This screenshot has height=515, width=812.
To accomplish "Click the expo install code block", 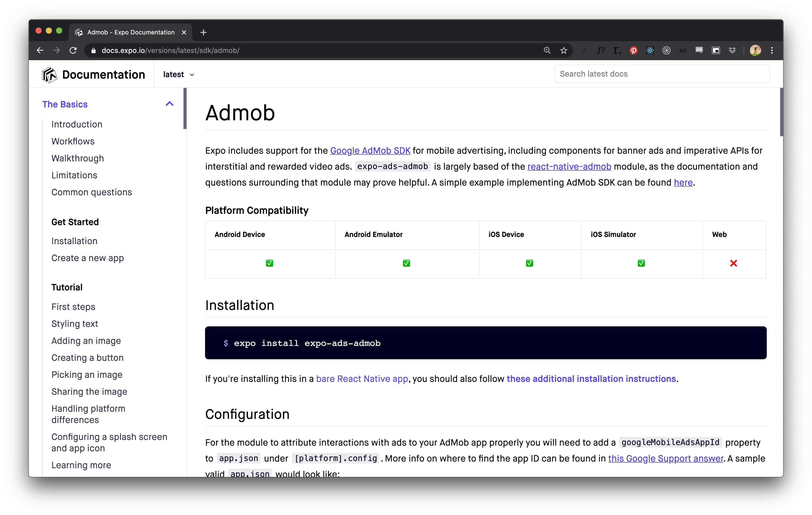I will pos(486,343).
